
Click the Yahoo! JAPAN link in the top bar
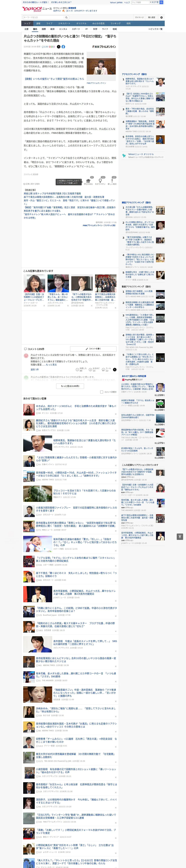116,2
